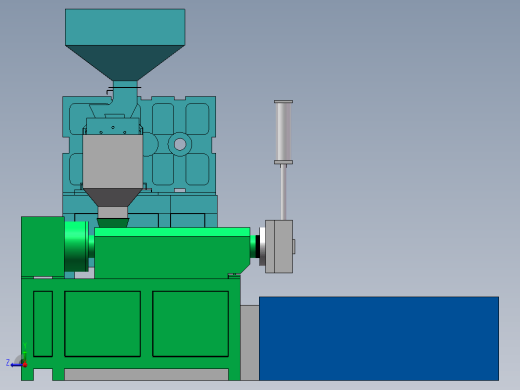520x390 pixels.
Task: Select the vertical pneumatic cylinder
Action: pos(283,132)
